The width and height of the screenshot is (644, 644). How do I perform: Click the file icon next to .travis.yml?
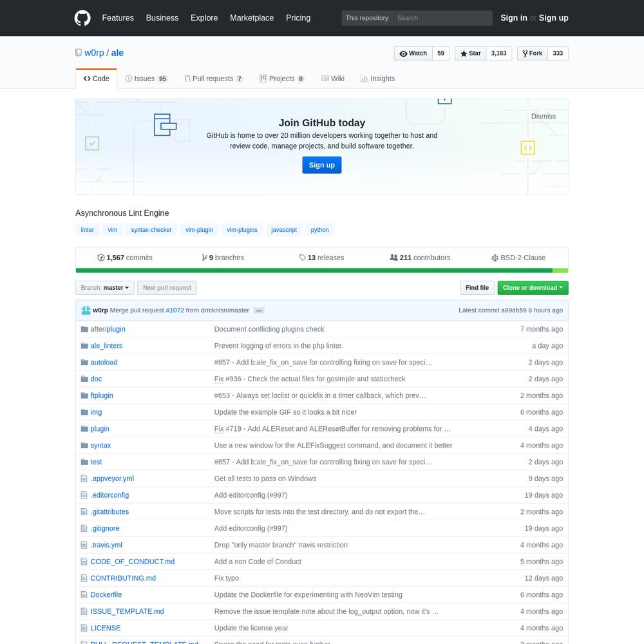tap(84, 545)
